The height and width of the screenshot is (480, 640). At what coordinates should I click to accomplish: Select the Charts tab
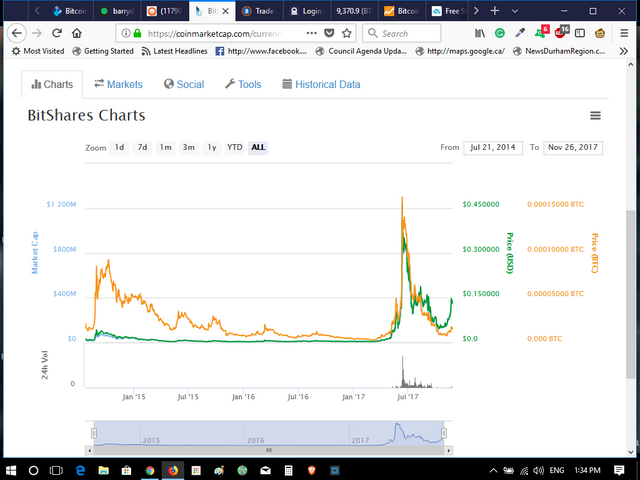52,84
